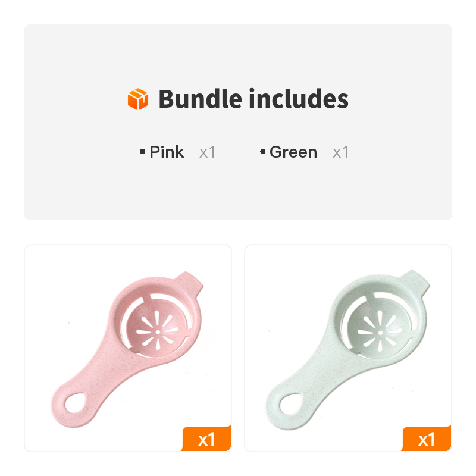Click the orange package box icon
Image resolution: width=476 pixels, height=476 pixels.
click(138, 99)
